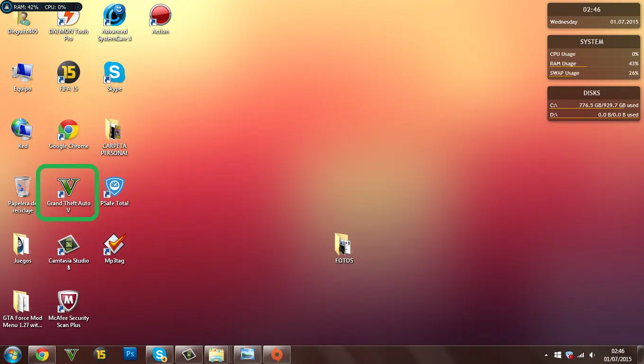Launch GTA V from the taskbar
The width and height of the screenshot is (644, 364).
pyautogui.click(x=72, y=355)
